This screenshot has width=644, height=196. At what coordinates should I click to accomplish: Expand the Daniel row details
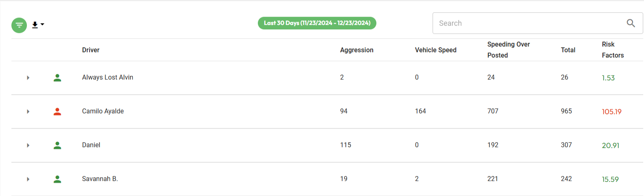point(28,145)
